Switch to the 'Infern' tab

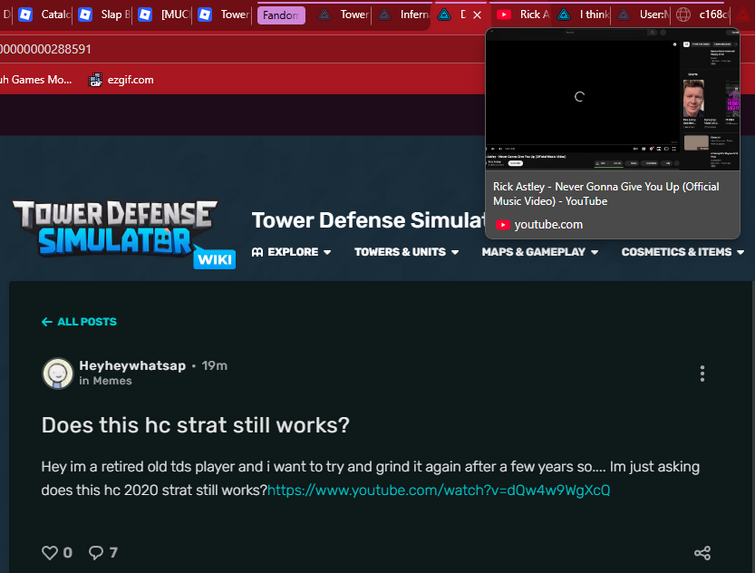pyautogui.click(x=404, y=14)
